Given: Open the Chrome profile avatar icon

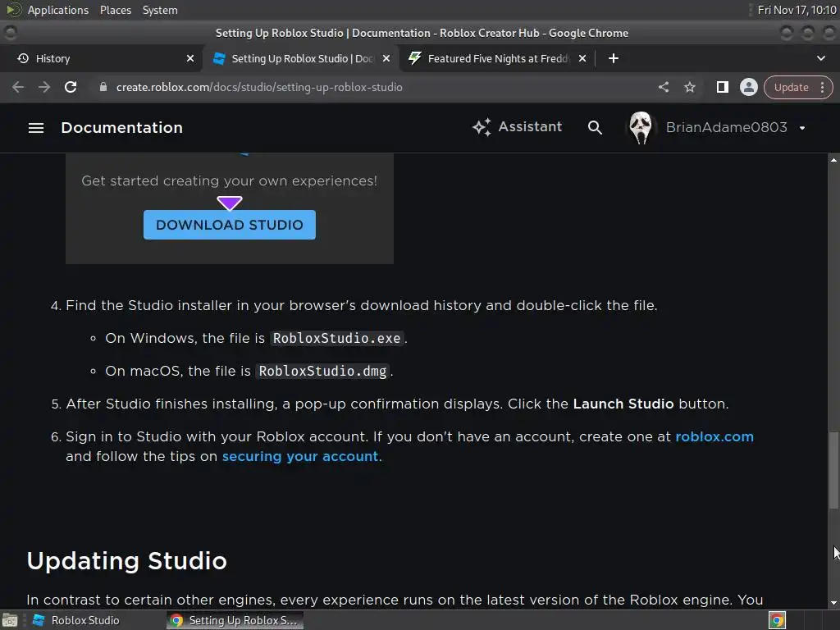Looking at the screenshot, I should pyautogui.click(x=748, y=87).
